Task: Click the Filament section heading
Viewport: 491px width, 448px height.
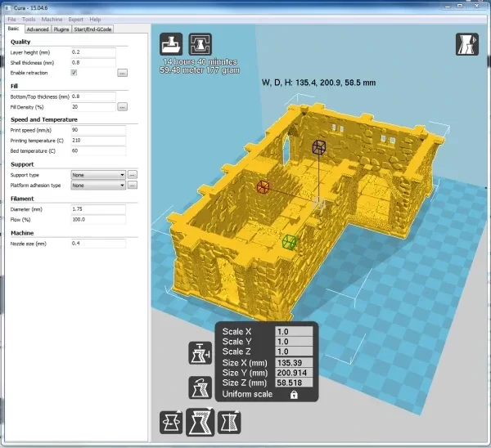Action: click(x=22, y=199)
